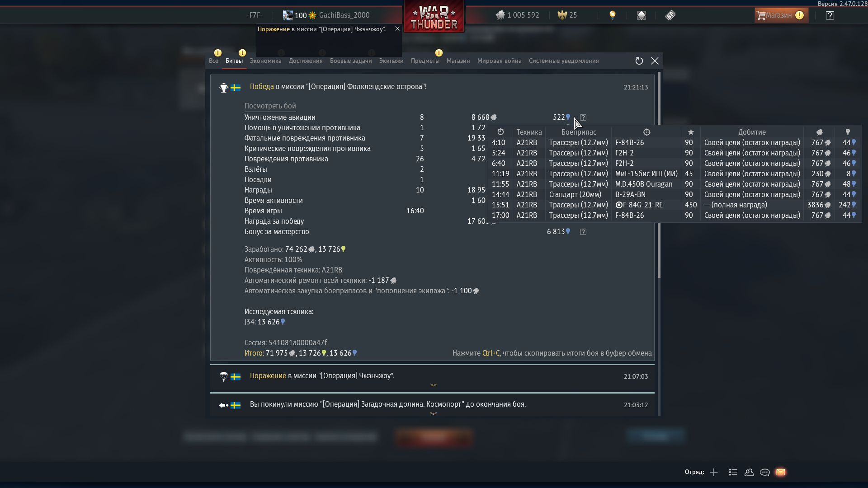Viewport: 868px width, 488px height.
Task: Open the help question mark icon
Action: 830,15
